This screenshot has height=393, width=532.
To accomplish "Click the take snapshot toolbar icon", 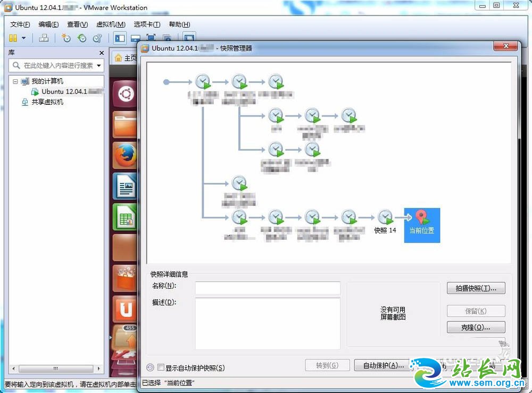I will [66, 38].
